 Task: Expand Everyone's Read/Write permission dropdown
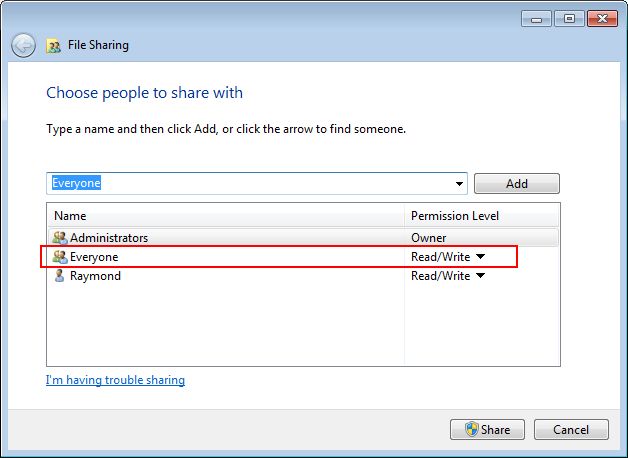pyautogui.click(x=481, y=256)
